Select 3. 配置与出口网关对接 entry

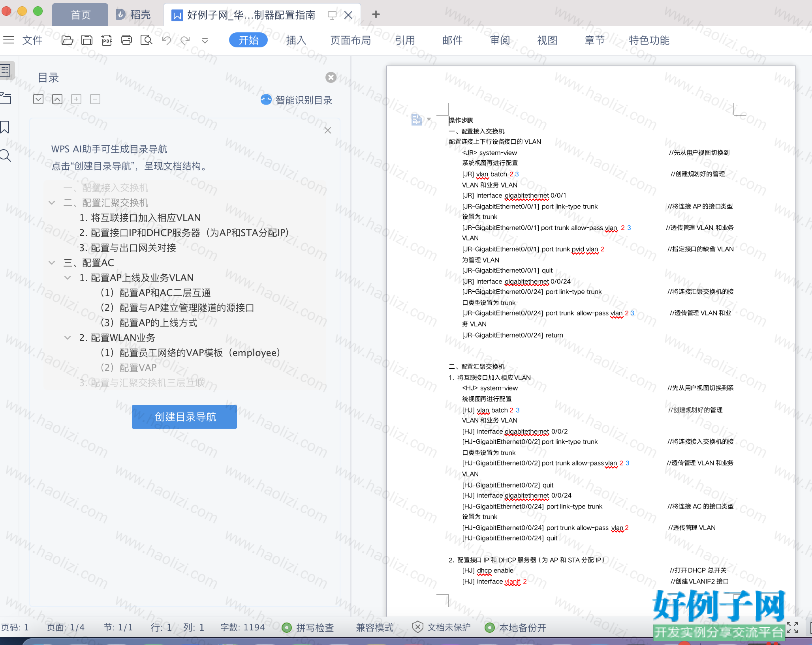[128, 248]
